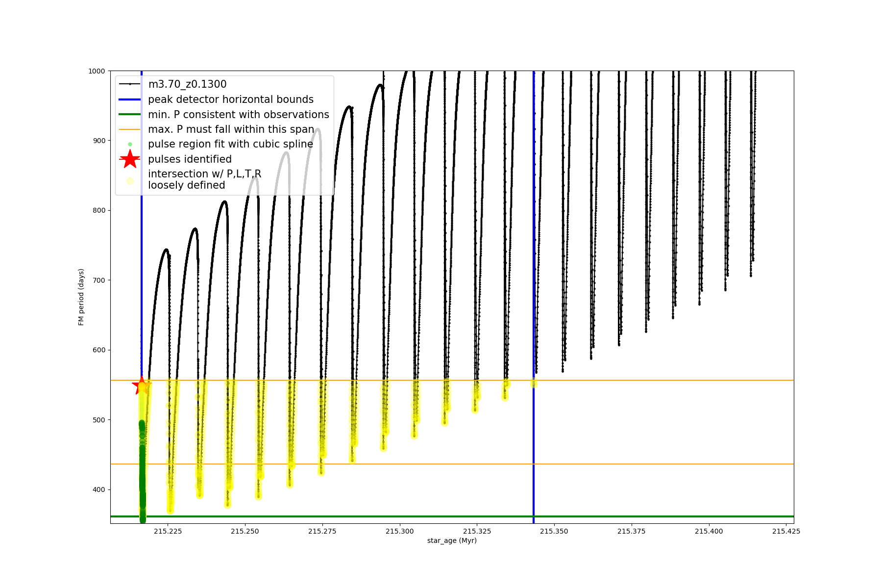This screenshot has width=882, height=588.
Task: Select 'min. P consistent with observations' legend text
Action: pyautogui.click(x=239, y=114)
